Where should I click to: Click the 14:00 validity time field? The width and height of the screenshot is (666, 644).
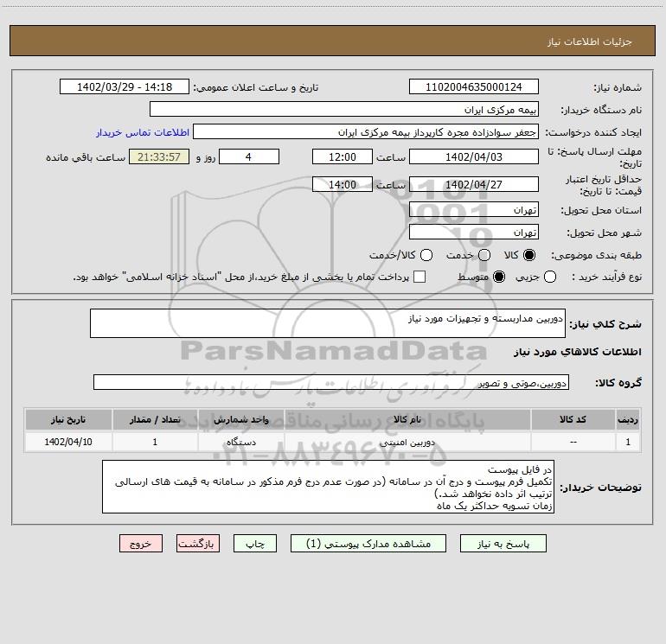343,184
